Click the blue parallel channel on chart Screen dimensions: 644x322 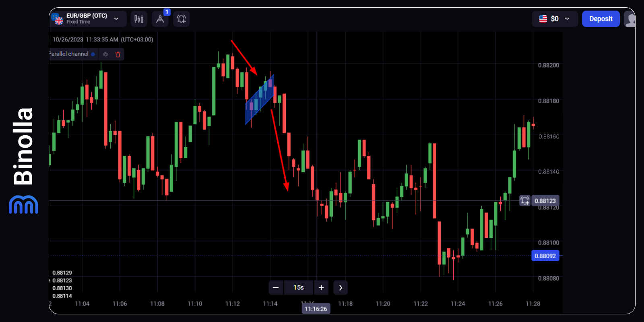click(260, 99)
